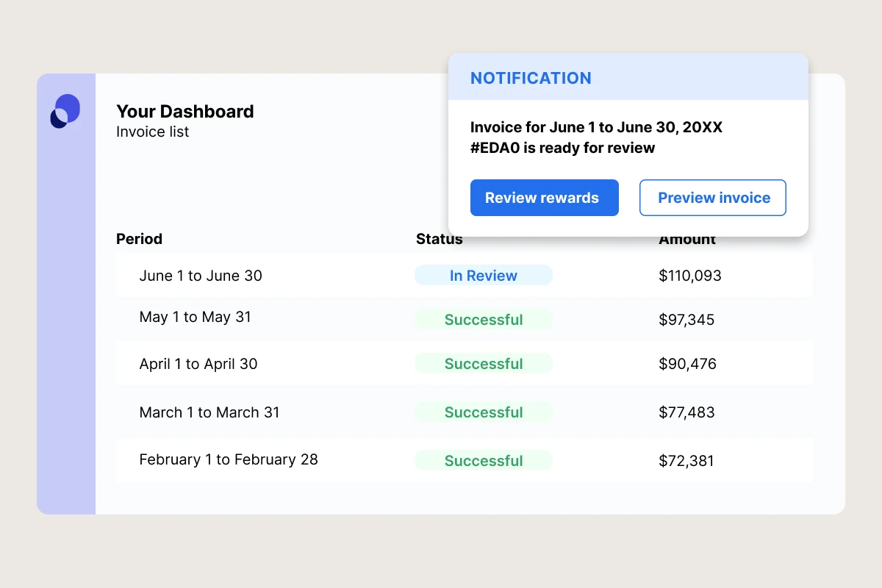Open the NOTIFICATION panel header
The image size is (882, 588).
(x=531, y=78)
